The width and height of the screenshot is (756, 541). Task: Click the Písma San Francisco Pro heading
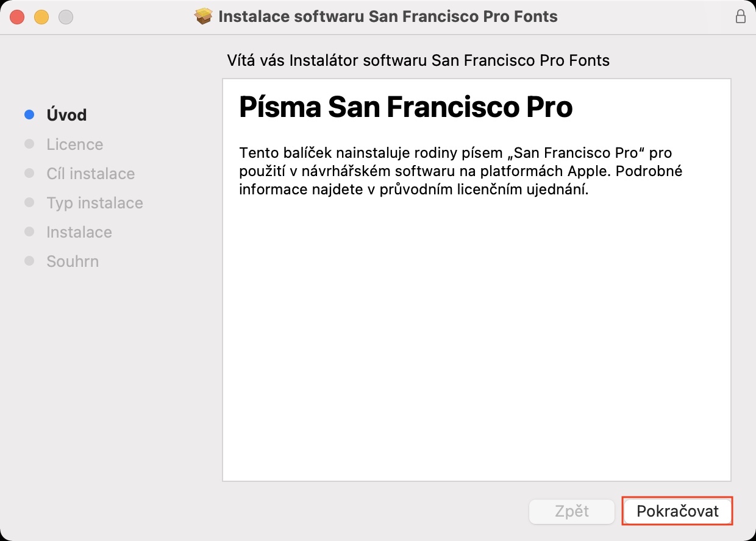click(x=405, y=108)
